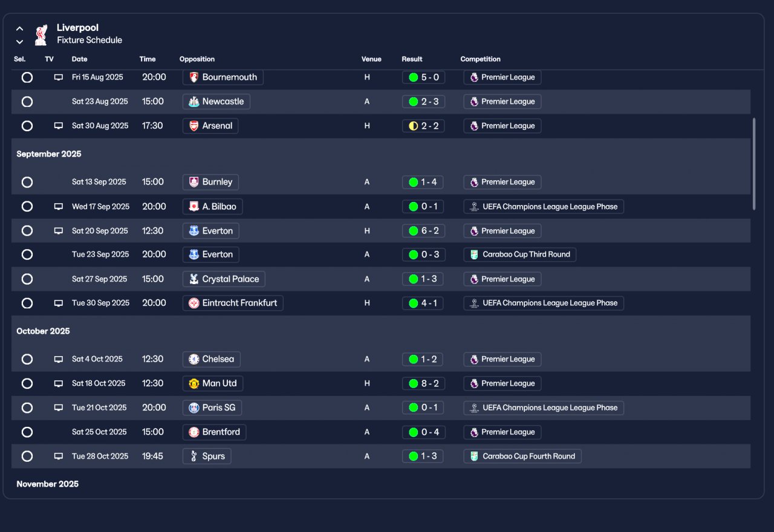
Task: Open the Eintracht Frankfurt opposition button
Action: click(x=233, y=303)
